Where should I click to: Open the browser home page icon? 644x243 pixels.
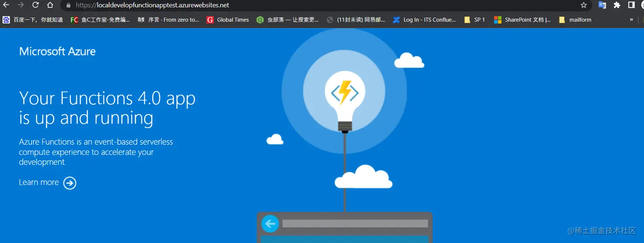[x=50, y=5]
